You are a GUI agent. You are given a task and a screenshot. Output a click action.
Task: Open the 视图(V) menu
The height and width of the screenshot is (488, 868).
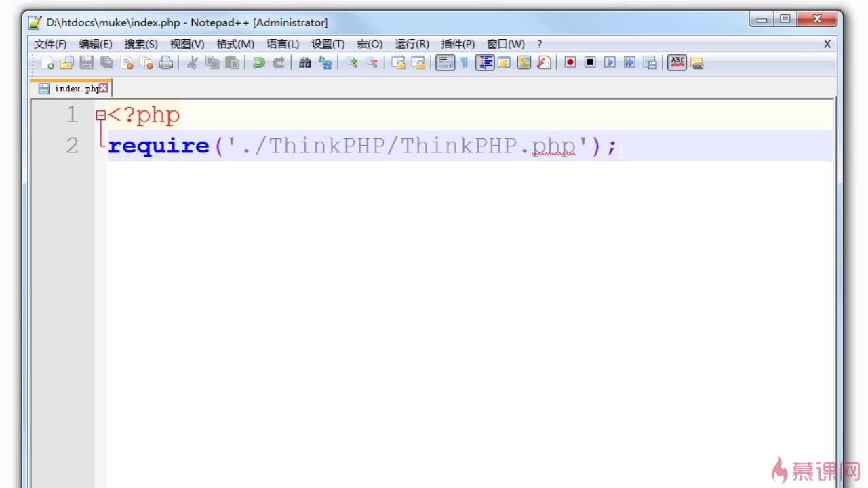coord(187,44)
